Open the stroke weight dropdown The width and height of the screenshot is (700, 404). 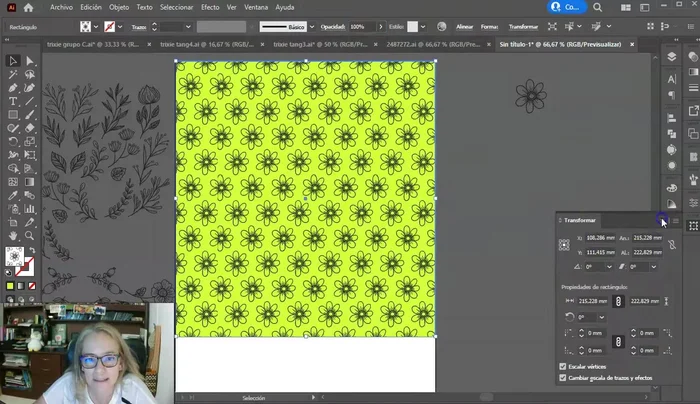(x=188, y=27)
